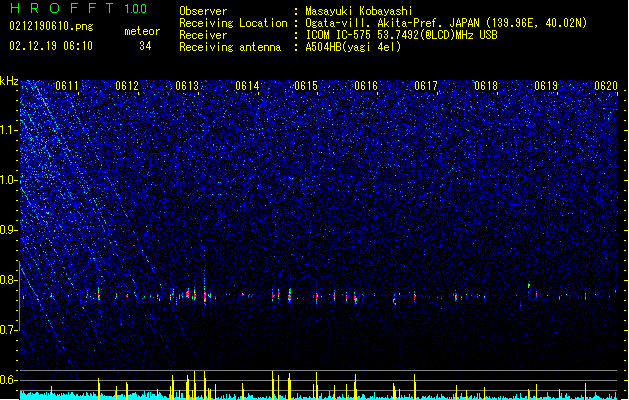Click the ICOM IC-575 receiver text
Viewport: 629px width, 400px height.
pos(401,35)
